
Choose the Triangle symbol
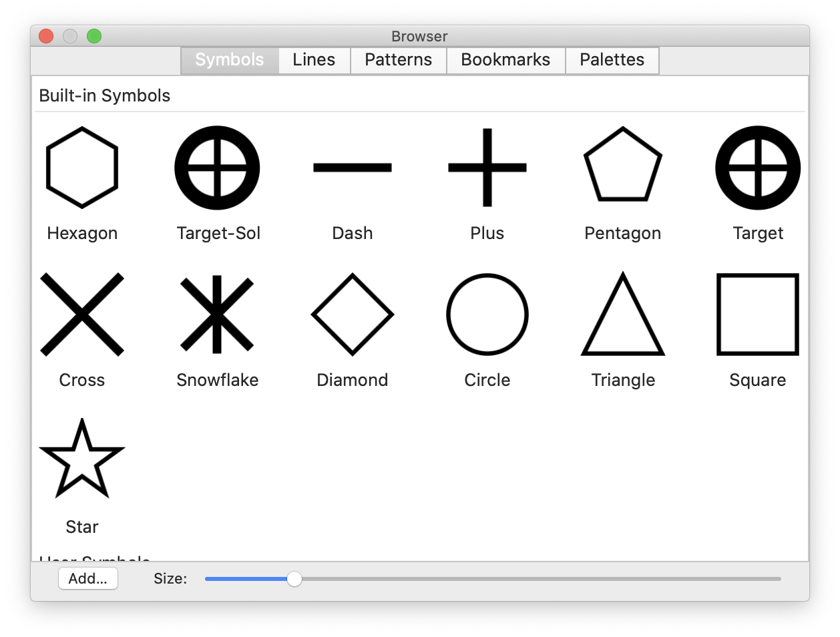[x=622, y=314]
